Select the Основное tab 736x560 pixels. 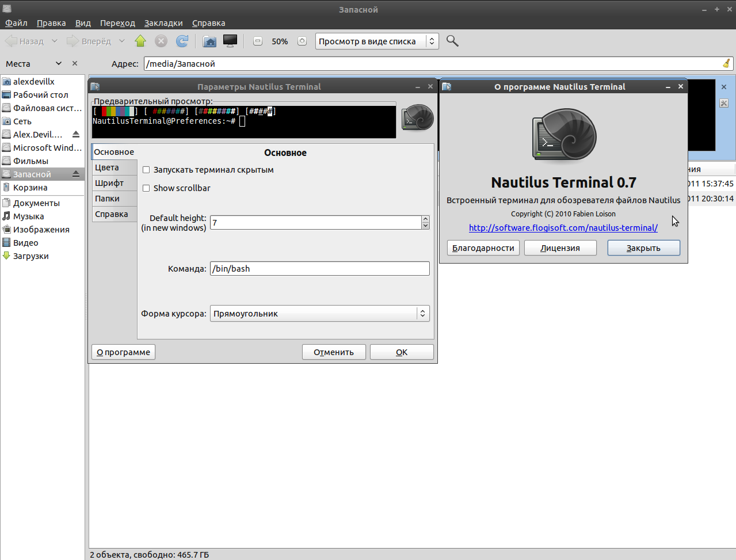click(114, 152)
